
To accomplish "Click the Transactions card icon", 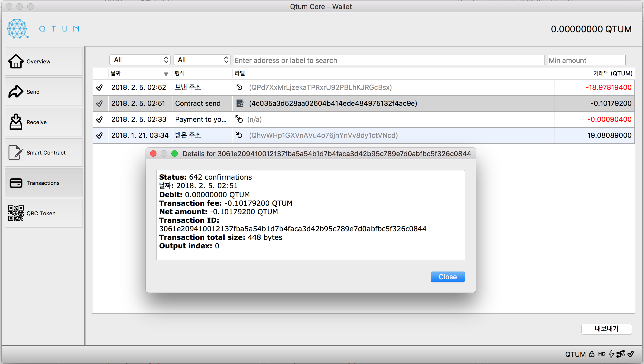I will (x=16, y=183).
